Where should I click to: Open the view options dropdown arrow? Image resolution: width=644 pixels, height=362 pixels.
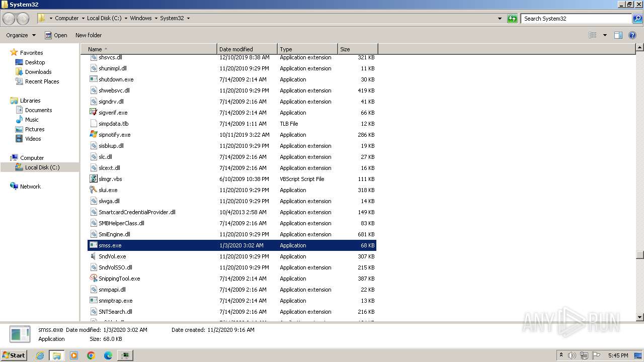pyautogui.click(x=605, y=35)
